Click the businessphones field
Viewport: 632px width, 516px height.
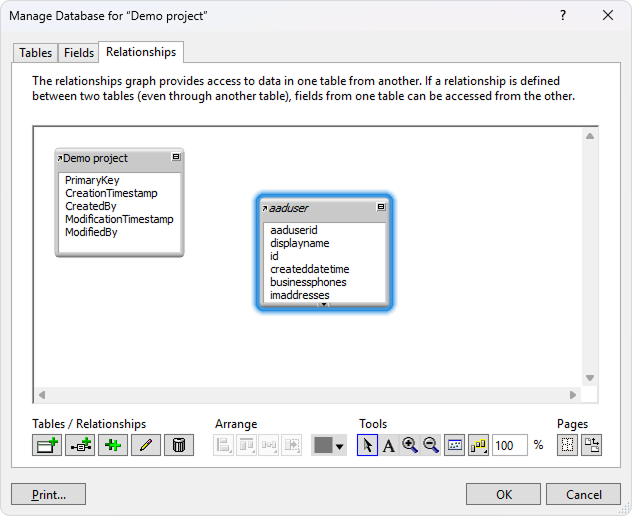[308, 282]
